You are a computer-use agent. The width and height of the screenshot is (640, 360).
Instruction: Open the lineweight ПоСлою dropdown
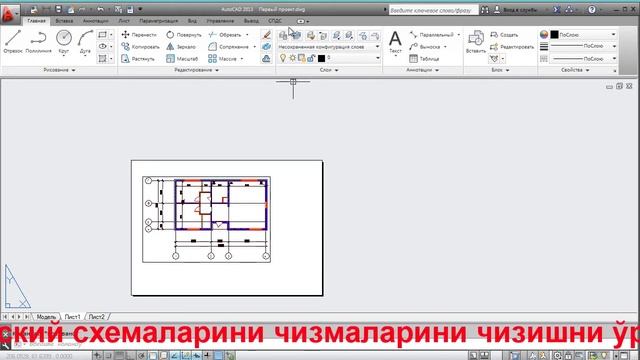[583, 47]
